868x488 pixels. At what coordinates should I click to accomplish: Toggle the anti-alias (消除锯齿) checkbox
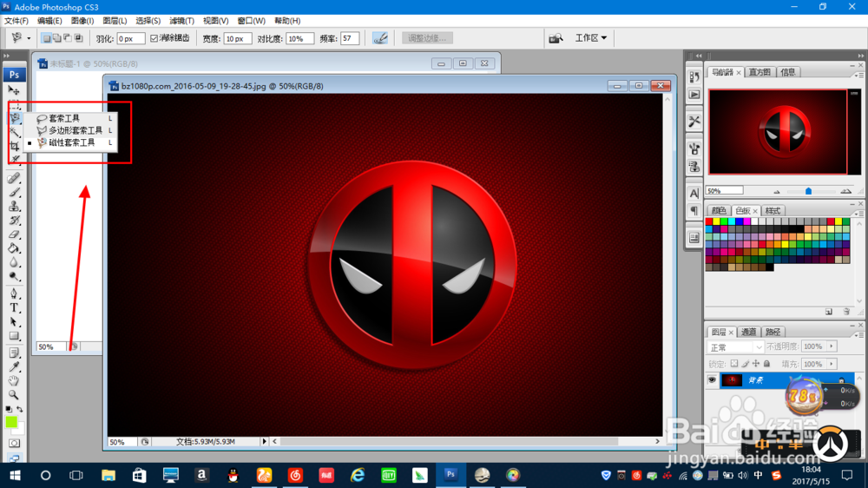154,38
